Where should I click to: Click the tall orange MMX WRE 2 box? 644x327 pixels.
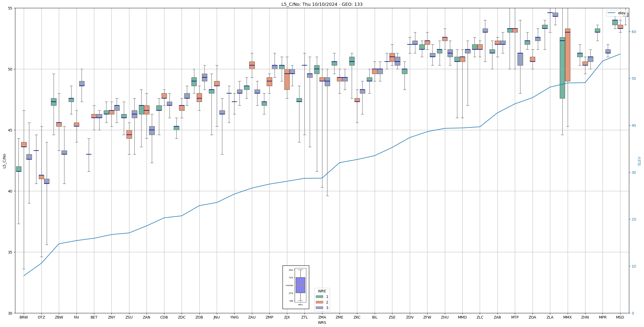567,55
